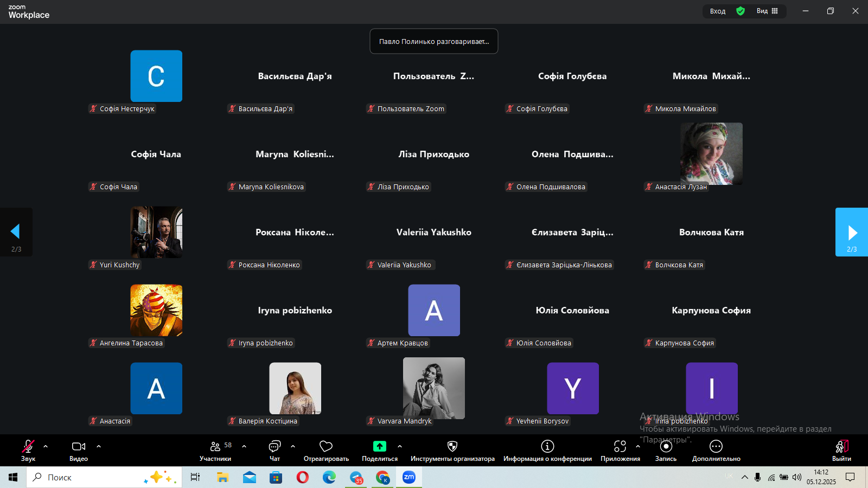Open the View layout menu
The width and height of the screenshot is (868, 488).
tap(767, 11)
